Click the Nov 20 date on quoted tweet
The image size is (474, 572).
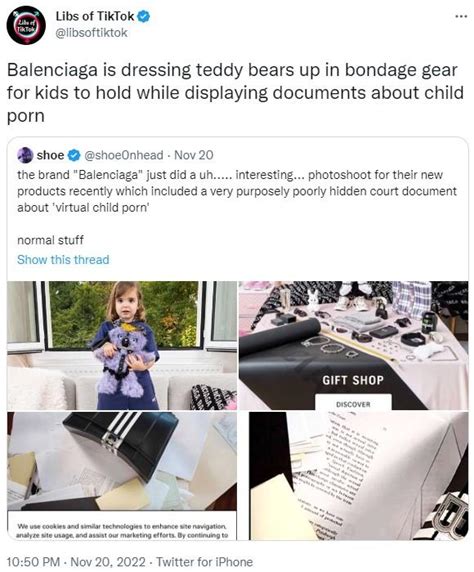(194, 155)
